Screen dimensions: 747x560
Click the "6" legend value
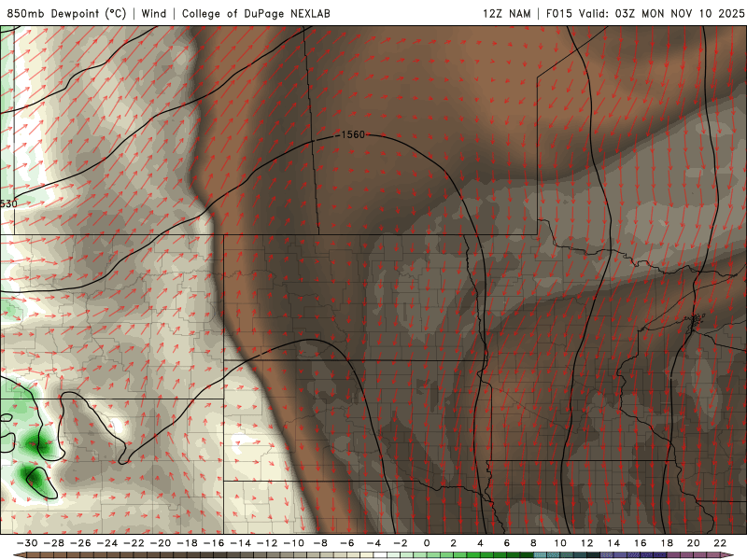coord(507,543)
